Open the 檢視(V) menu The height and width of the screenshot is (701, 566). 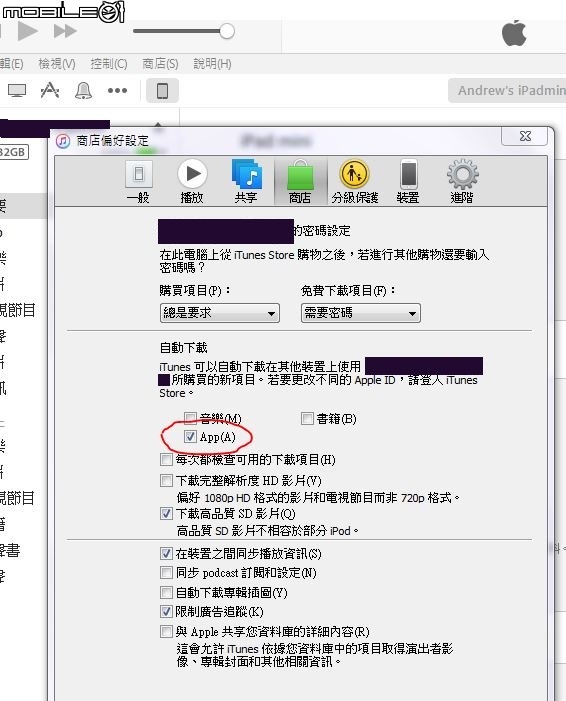tap(57, 64)
